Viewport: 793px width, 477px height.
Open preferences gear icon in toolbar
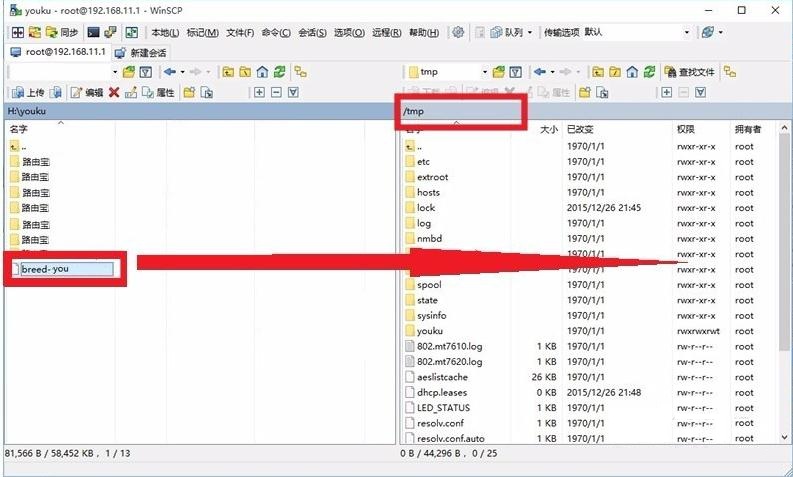click(458, 32)
